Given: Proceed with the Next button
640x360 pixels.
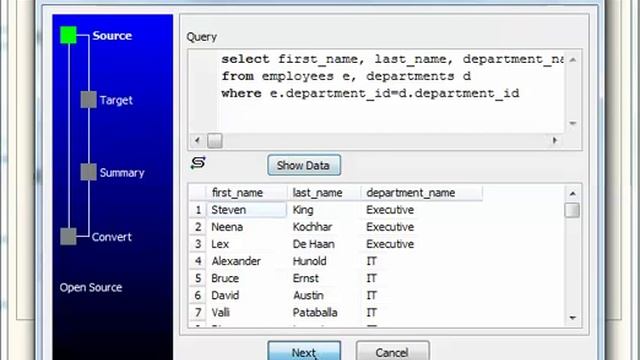Looking at the screenshot, I should 304,351.
